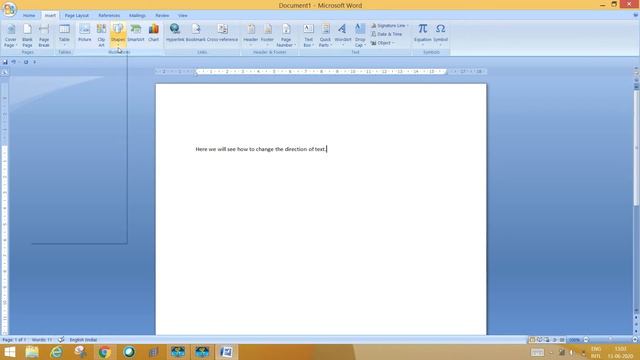
Task: Click the proofing errors status icon
Action: pyautogui.click(x=61, y=340)
